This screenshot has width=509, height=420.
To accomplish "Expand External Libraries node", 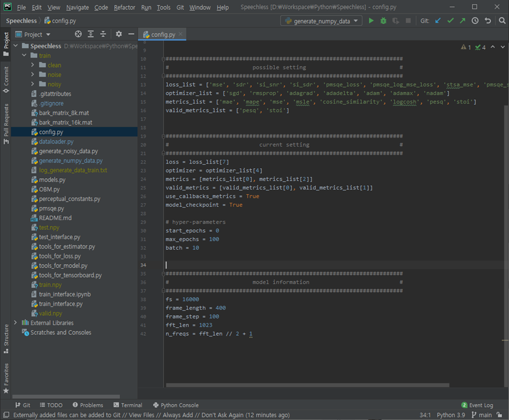I will pos(15,322).
